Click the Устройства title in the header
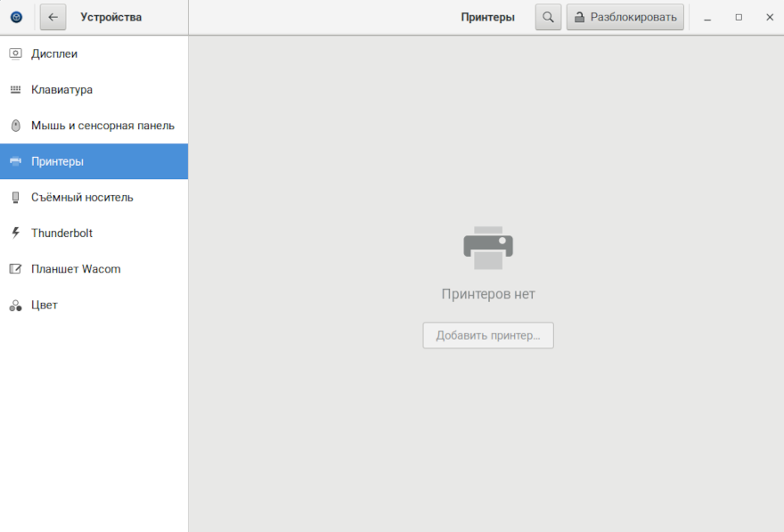 pyautogui.click(x=110, y=17)
